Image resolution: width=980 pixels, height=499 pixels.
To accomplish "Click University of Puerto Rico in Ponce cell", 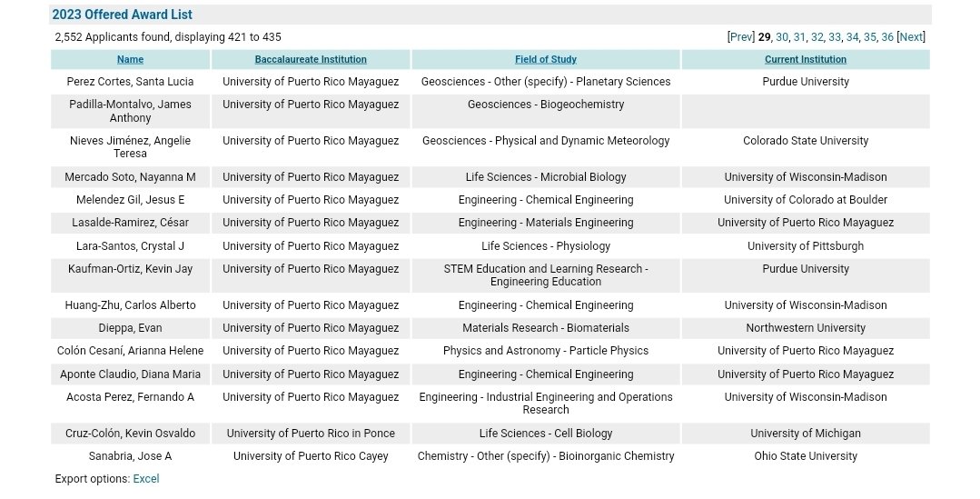I will 311,434.
